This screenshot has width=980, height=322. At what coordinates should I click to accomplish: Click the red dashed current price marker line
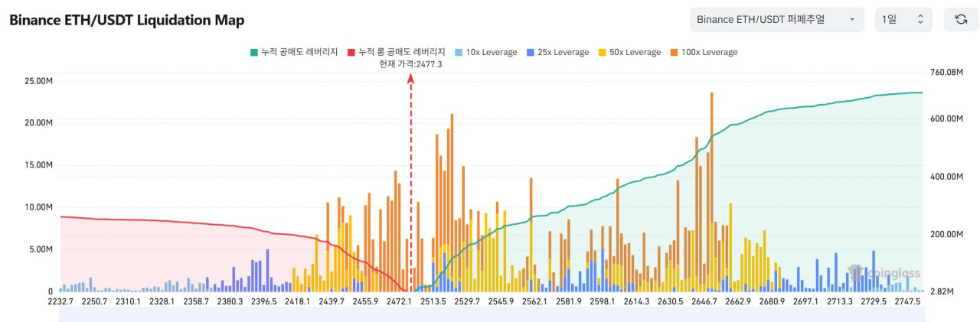(411, 184)
